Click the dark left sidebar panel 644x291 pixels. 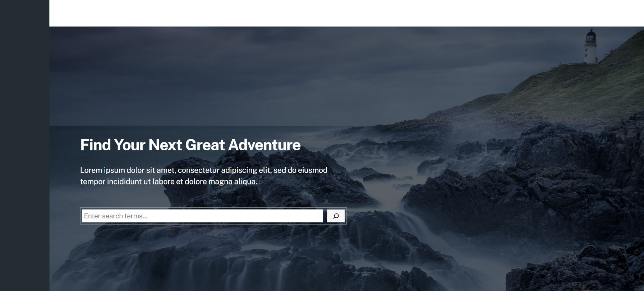(x=24, y=145)
